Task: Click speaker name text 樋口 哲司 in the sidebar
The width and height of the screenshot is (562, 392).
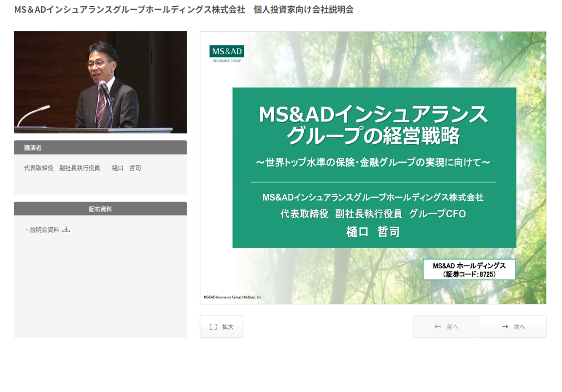Action: click(127, 168)
